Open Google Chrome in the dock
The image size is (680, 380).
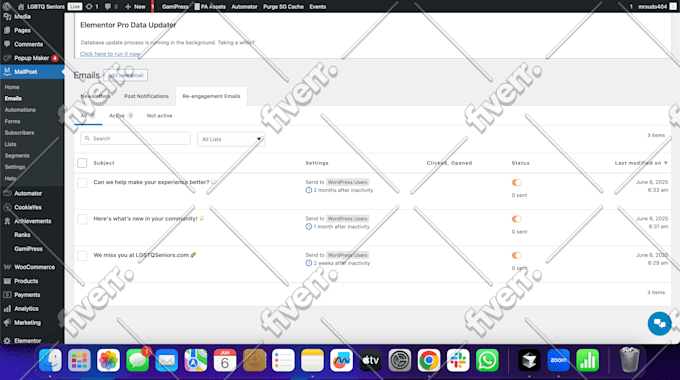[x=429, y=360]
